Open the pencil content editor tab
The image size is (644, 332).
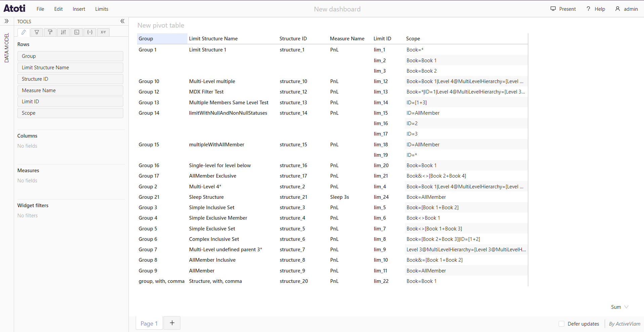click(24, 32)
